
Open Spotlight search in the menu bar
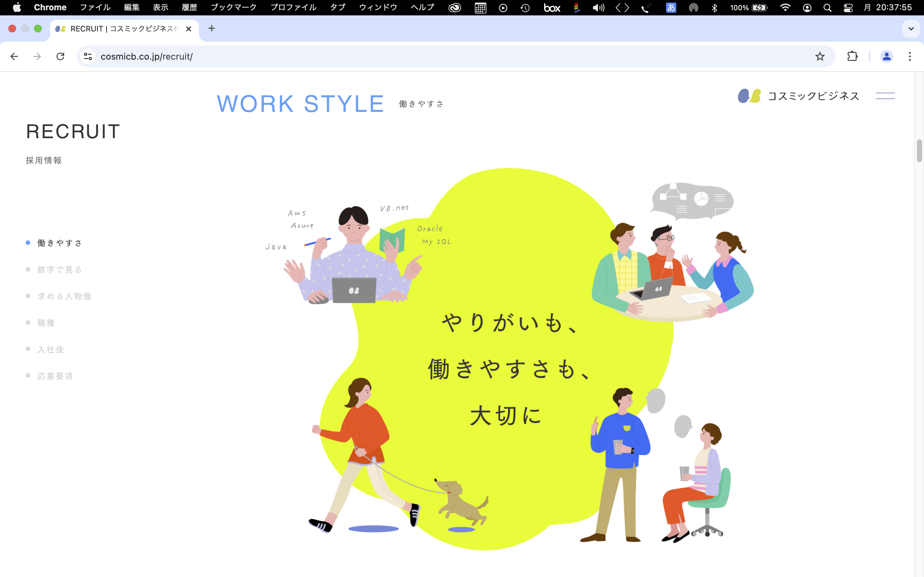[x=827, y=8]
